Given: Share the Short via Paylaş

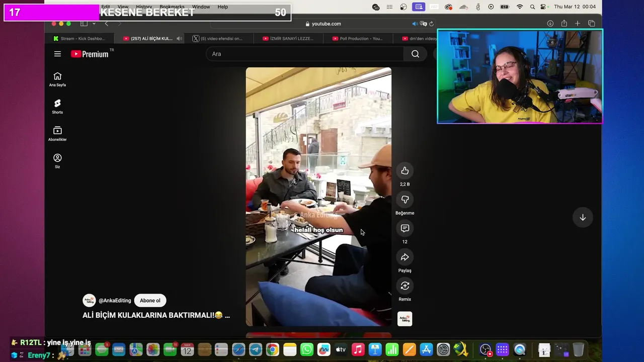Looking at the screenshot, I should [x=405, y=257].
